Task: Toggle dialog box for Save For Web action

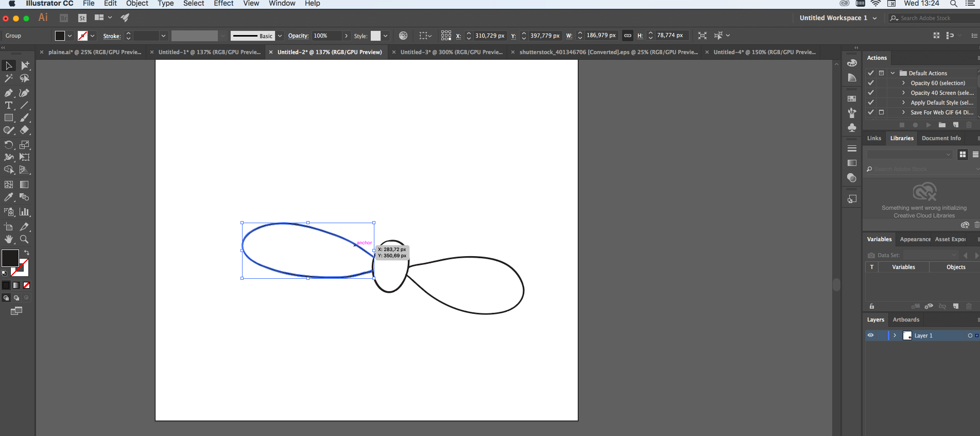Action: coord(881,112)
